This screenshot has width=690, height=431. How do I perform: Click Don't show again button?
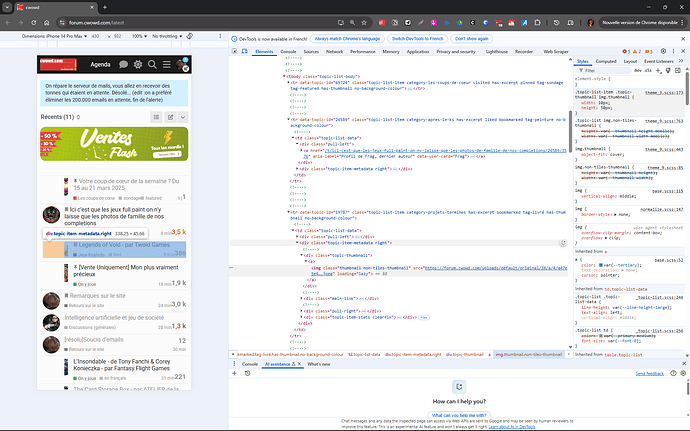tap(472, 39)
